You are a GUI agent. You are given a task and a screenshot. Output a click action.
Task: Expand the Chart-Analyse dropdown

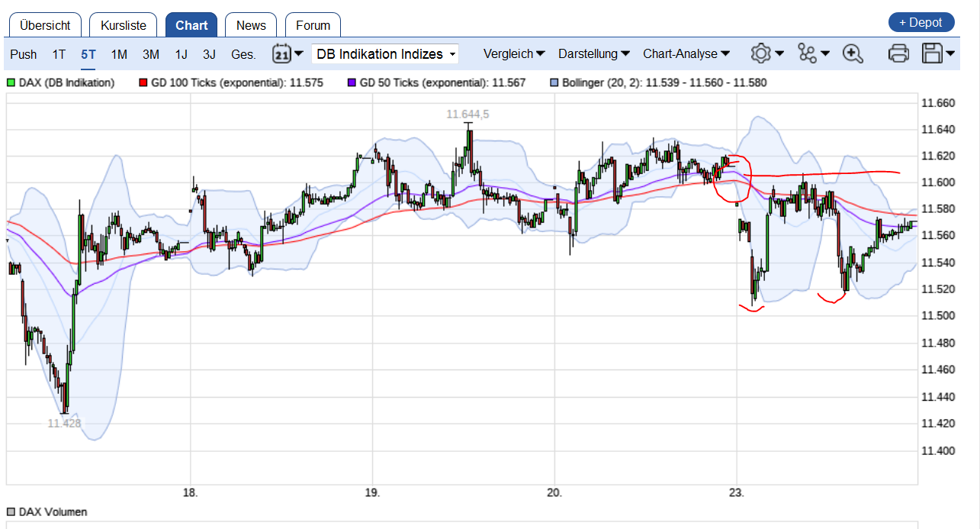(x=686, y=54)
